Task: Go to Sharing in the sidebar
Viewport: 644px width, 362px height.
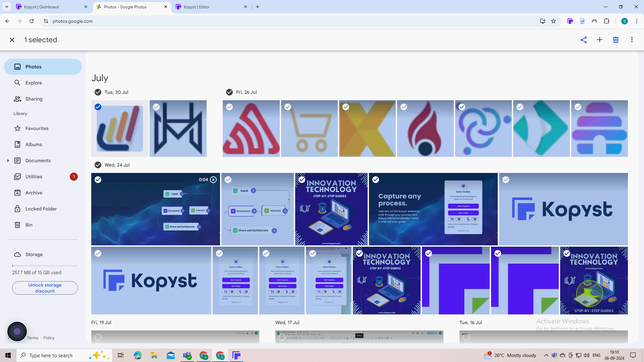Action: (43, 99)
